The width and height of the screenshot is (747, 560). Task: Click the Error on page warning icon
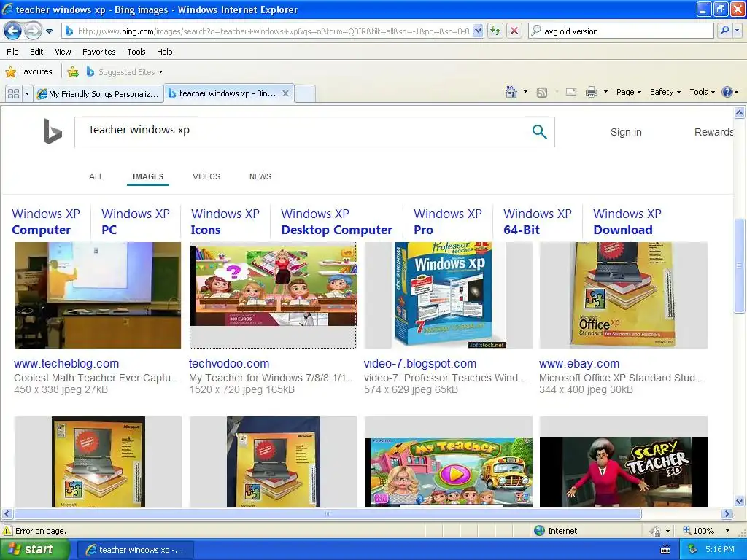[7, 531]
